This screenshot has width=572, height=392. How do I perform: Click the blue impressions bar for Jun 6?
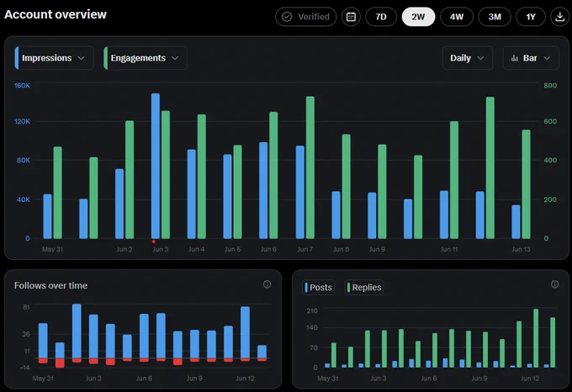click(263, 190)
